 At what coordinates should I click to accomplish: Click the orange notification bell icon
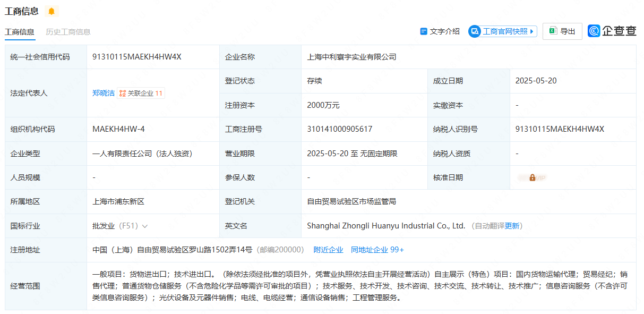tap(51, 11)
